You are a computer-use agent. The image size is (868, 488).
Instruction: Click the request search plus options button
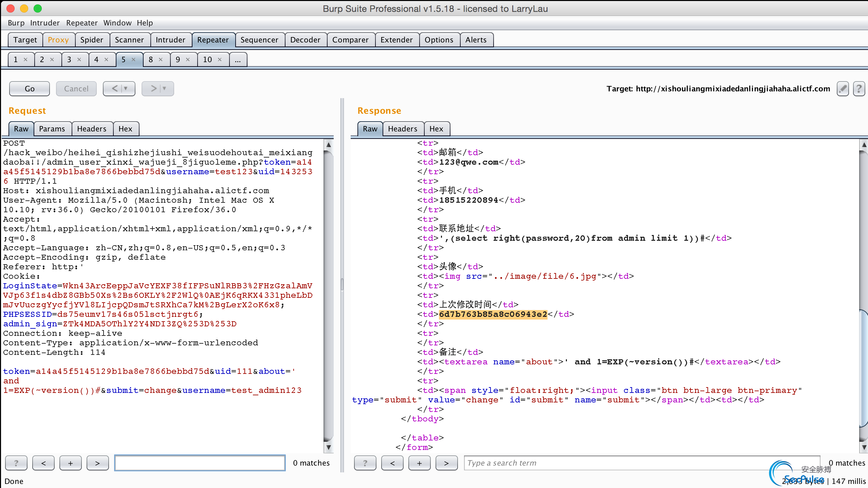tap(70, 463)
